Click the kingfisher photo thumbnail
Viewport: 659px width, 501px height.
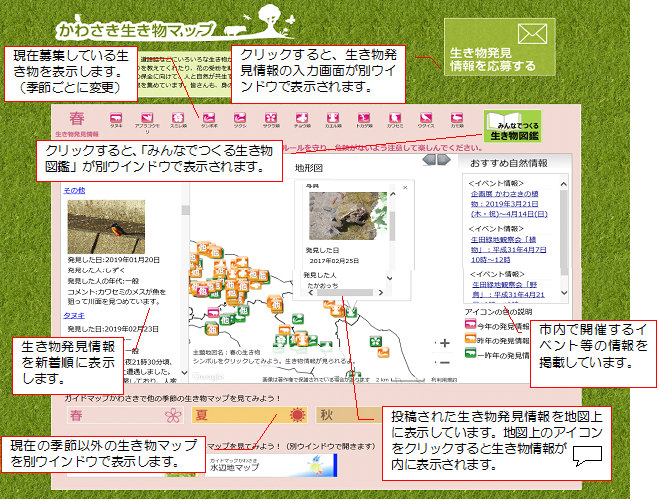pos(106,227)
